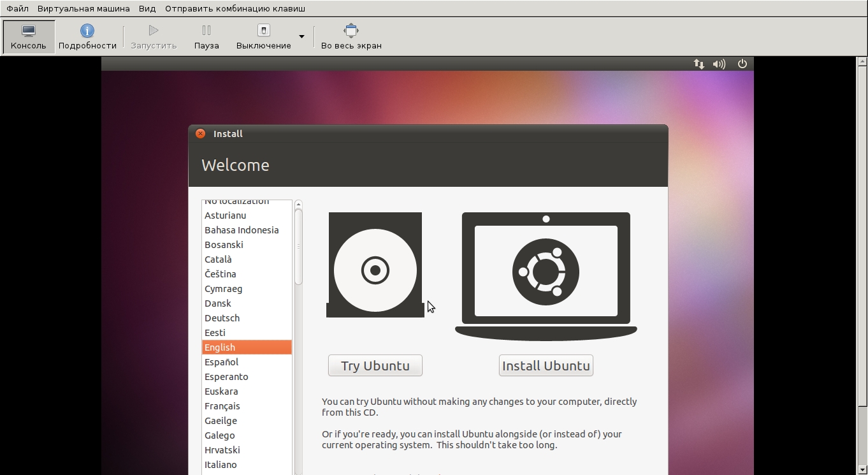
Task: Open the Файл menu
Action: [17, 9]
